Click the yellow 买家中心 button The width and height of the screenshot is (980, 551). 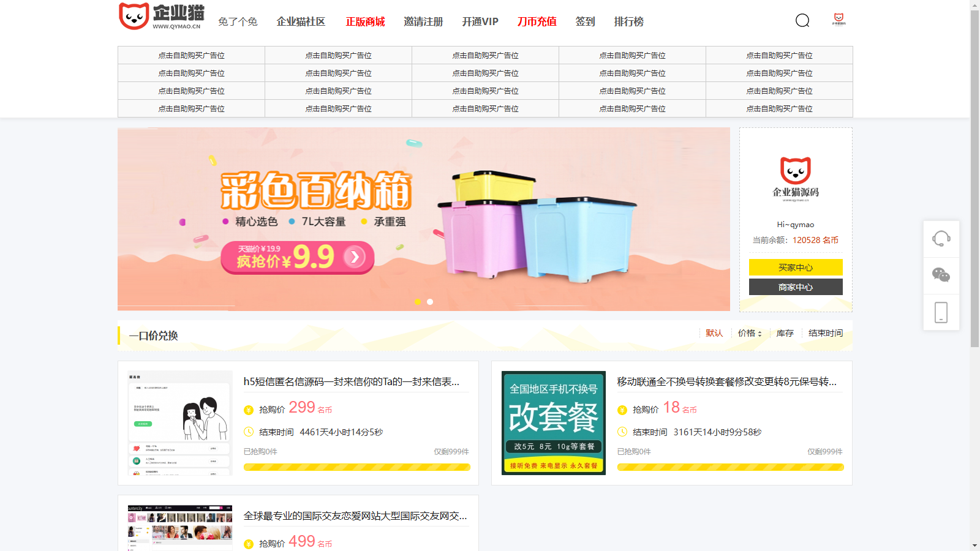click(x=795, y=267)
